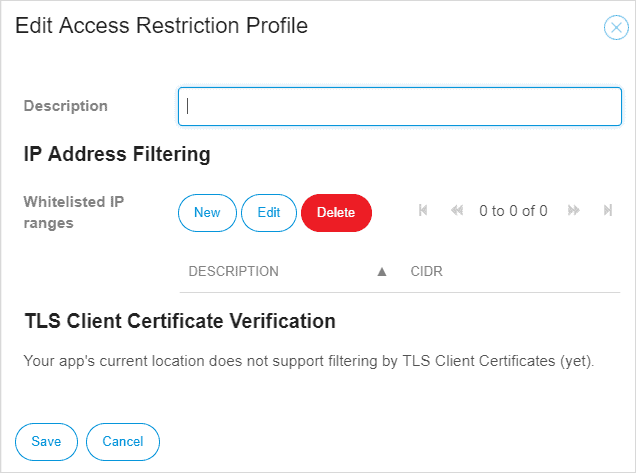Sort by the CIDR column header
The width and height of the screenshot is (636, 473).
(x=426, y=271)
